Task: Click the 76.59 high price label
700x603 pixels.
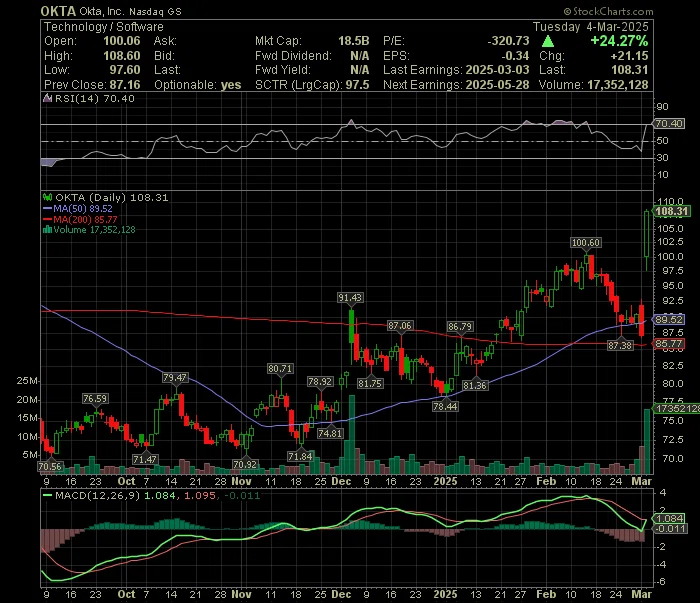Action: point(95,399)
